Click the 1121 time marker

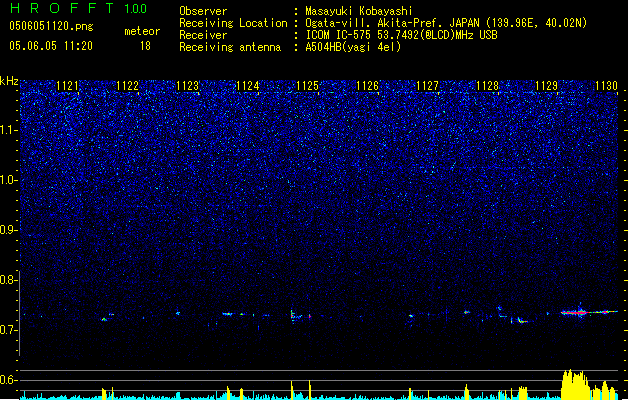click(67, 86)
